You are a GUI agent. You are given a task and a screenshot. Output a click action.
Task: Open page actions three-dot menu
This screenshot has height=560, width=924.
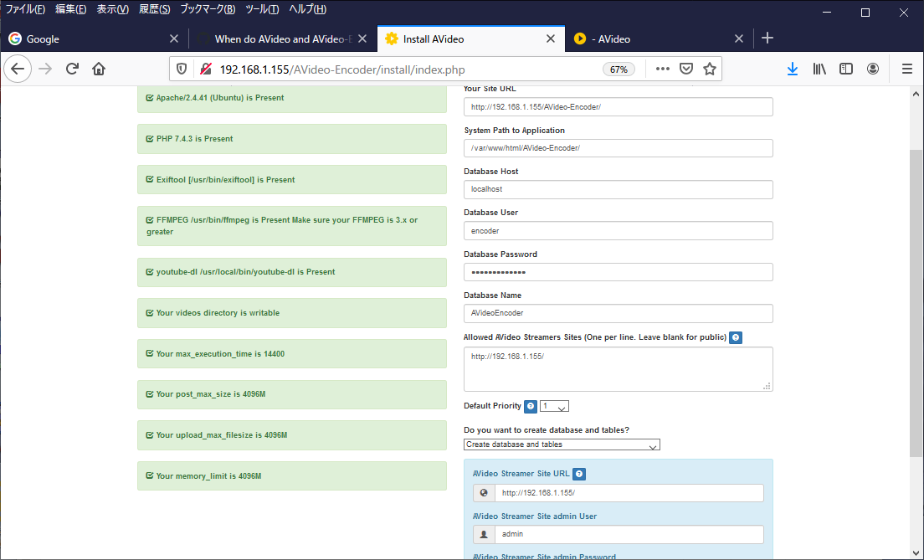662,69
